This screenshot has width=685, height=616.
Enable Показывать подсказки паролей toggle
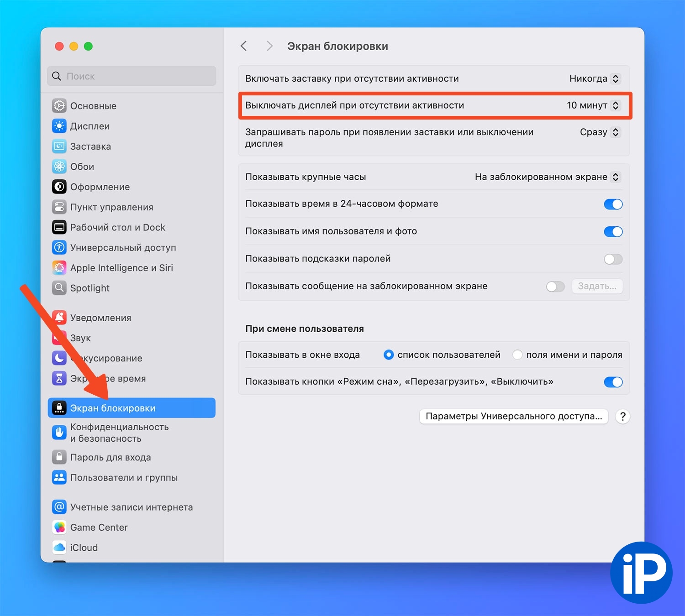[x=613, y=259]
